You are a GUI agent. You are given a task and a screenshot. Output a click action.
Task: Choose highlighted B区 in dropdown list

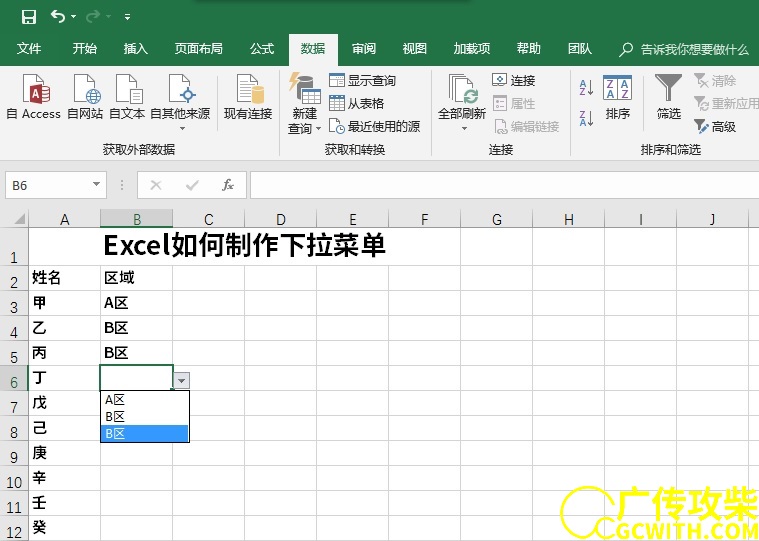coord(144,434)
